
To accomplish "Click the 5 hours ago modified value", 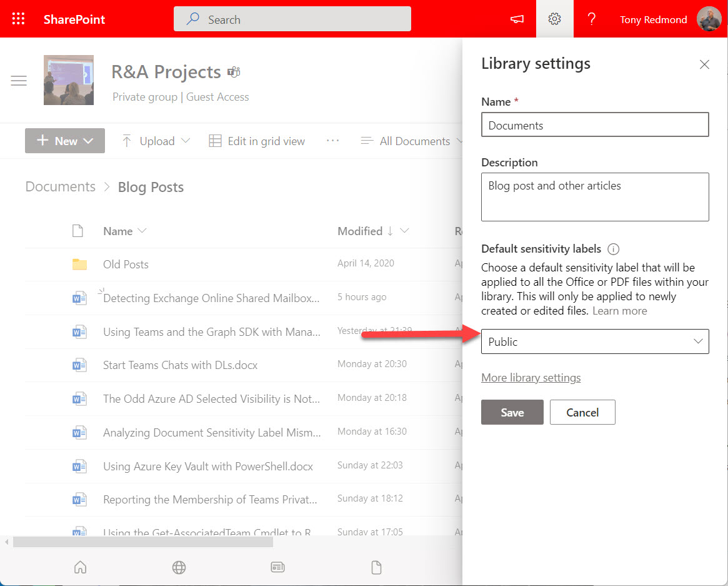I will pos(362,297).
